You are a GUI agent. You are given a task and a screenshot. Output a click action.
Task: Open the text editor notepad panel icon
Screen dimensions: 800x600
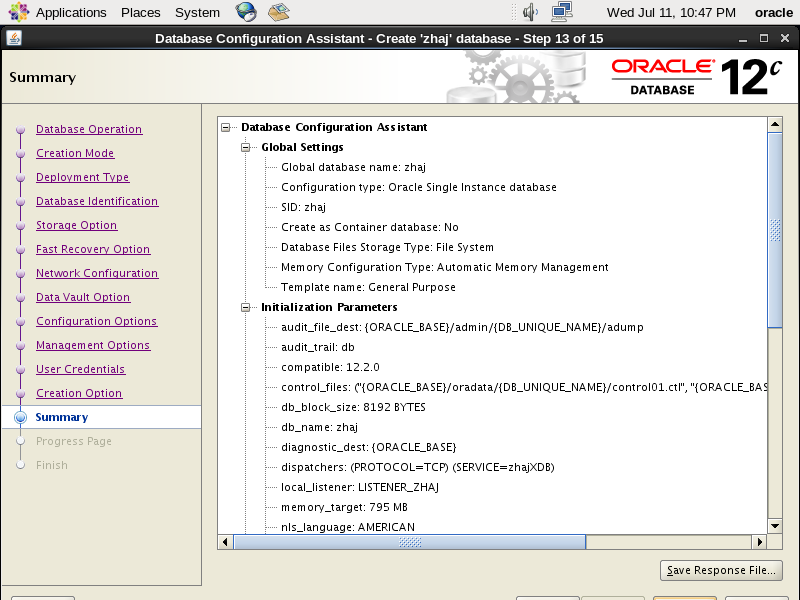click(x=279, y=12)
